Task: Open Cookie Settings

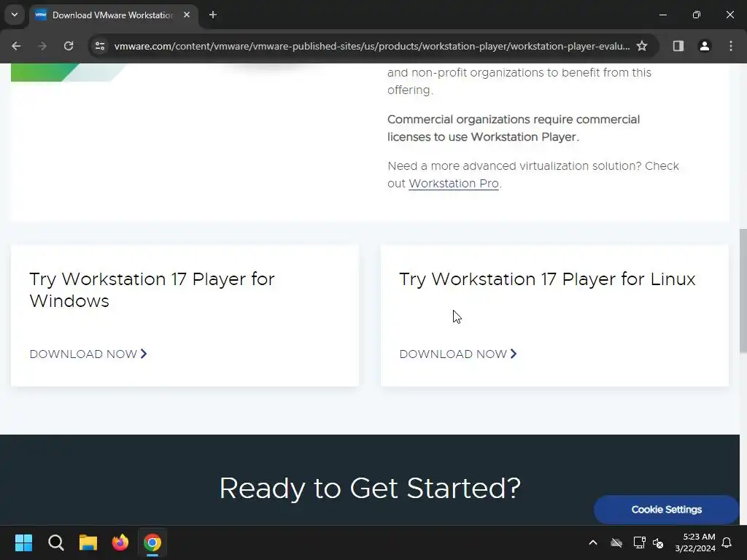Action: point(666,510)
